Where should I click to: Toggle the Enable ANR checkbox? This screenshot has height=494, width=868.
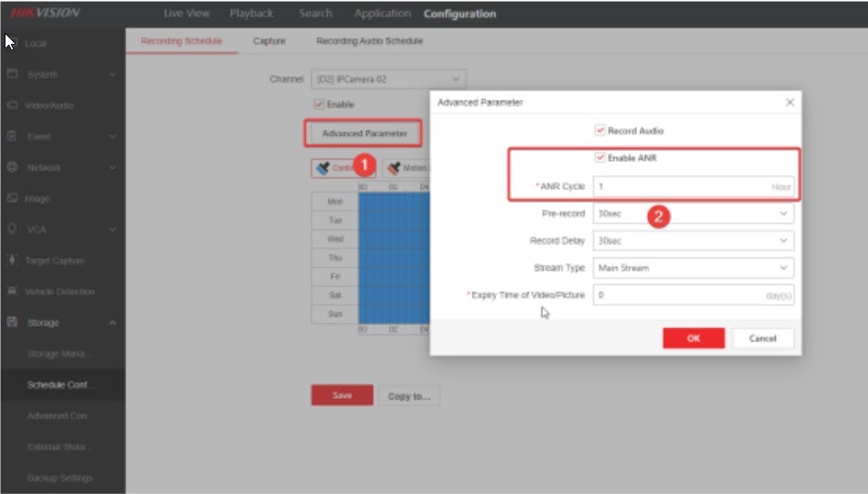click(600, 158)
